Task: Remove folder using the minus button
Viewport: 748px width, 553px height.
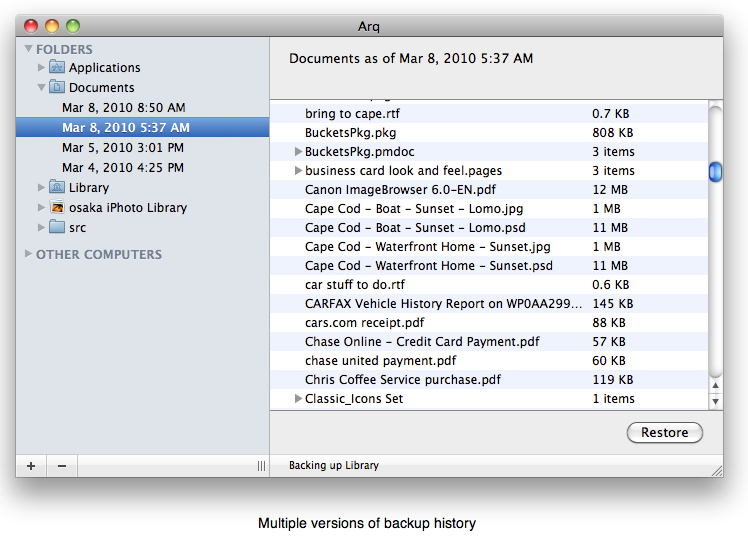Action: [62, 466]
